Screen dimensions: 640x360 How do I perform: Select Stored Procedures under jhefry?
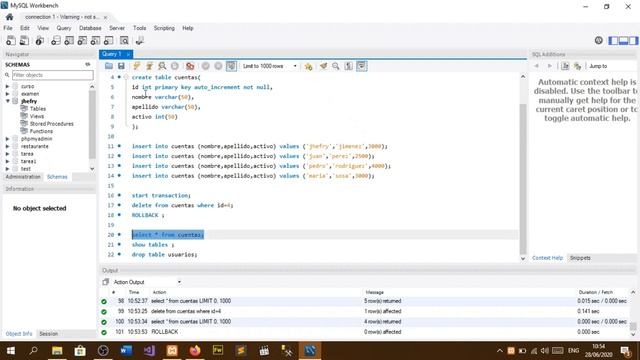coord(51,124)
